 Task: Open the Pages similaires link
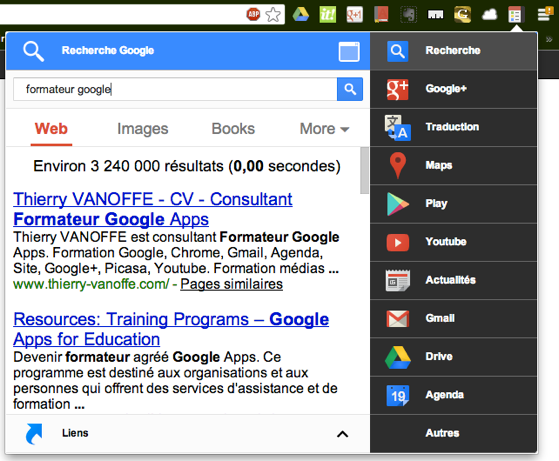pyautogui.click(x=231, y=284)
